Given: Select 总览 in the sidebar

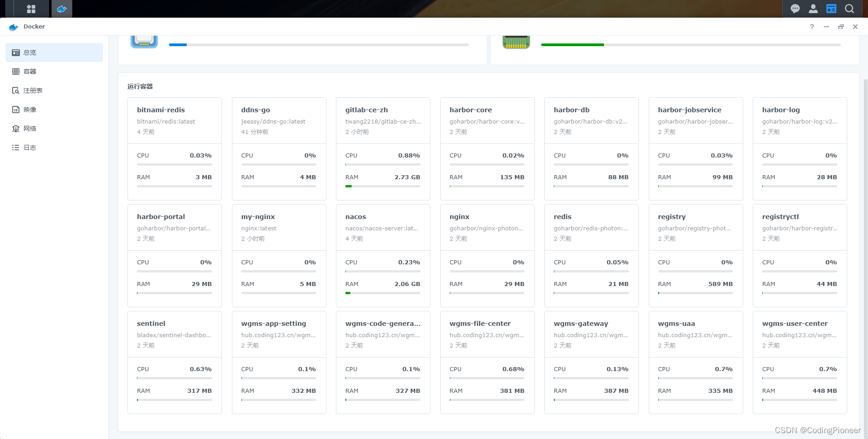Looking at the screenshot, I should (x=54, y=52).
